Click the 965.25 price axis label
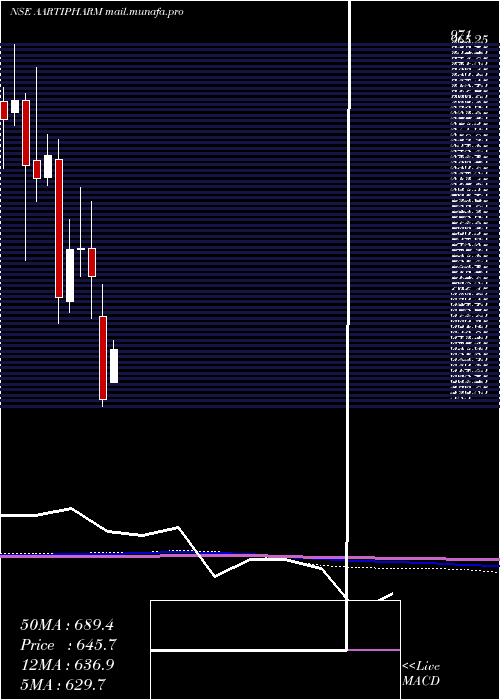Screen dimensions: 500x700 tap(468, 39)
